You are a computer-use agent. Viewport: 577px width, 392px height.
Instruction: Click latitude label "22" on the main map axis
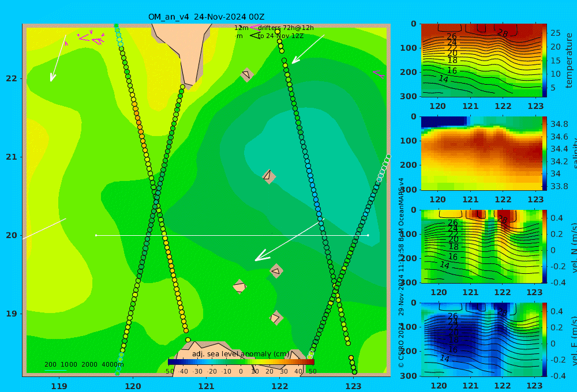pos(12,78)
